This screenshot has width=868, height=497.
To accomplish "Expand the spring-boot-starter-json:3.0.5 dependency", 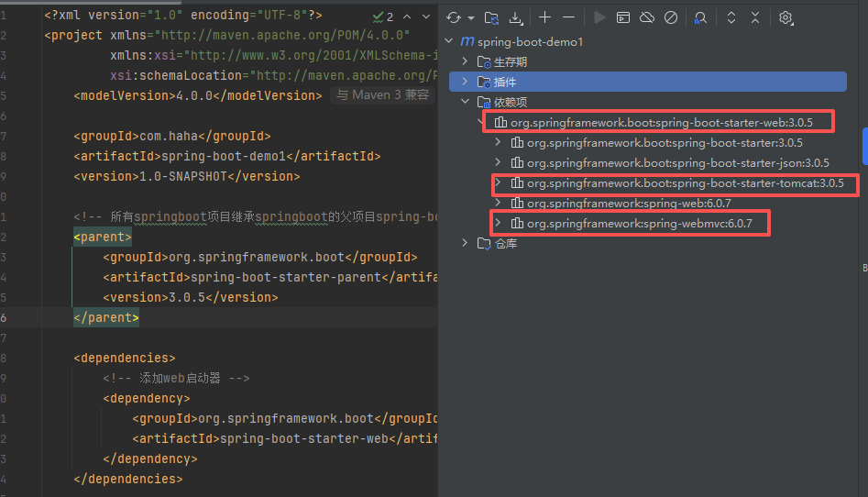I will coord(499,162).
